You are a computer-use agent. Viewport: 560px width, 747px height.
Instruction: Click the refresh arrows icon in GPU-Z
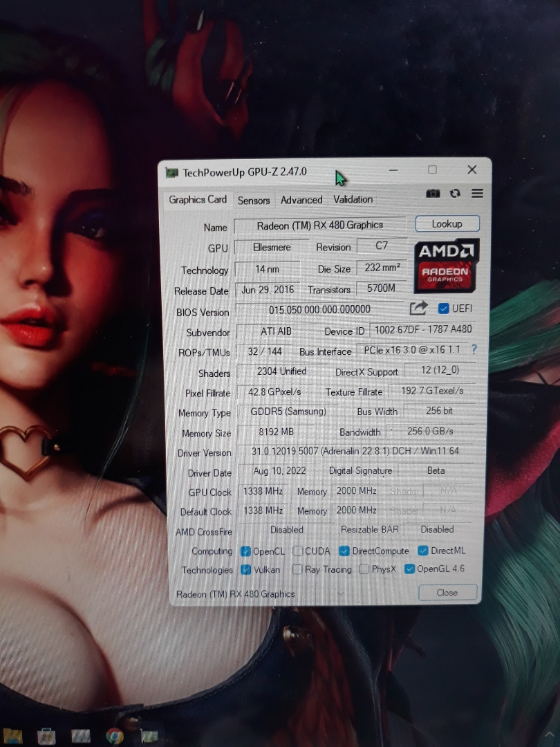coord(455,193)
